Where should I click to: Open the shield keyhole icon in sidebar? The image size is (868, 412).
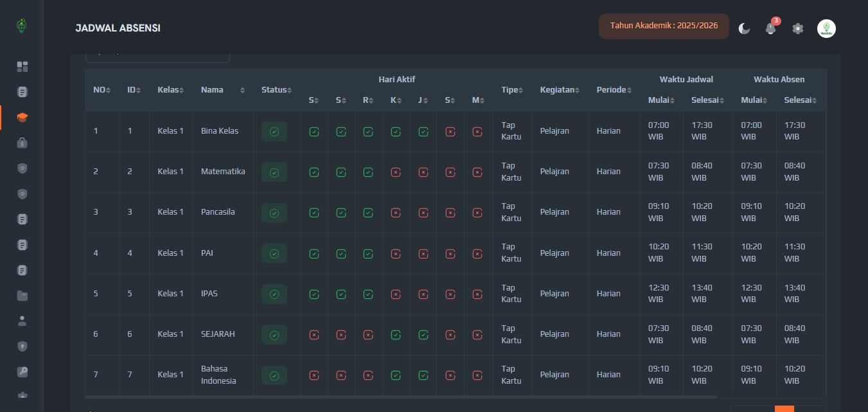pyautogui.click(x=22, y=346)
